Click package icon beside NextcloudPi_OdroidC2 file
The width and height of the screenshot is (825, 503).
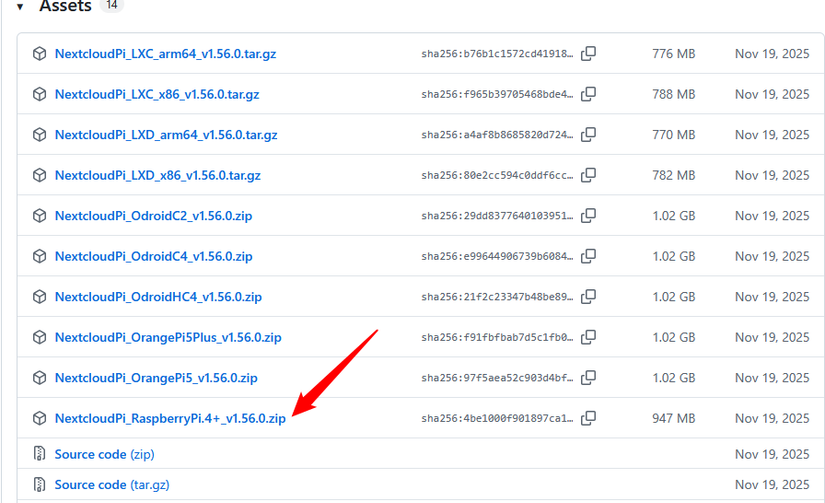(x=39, y=216)
